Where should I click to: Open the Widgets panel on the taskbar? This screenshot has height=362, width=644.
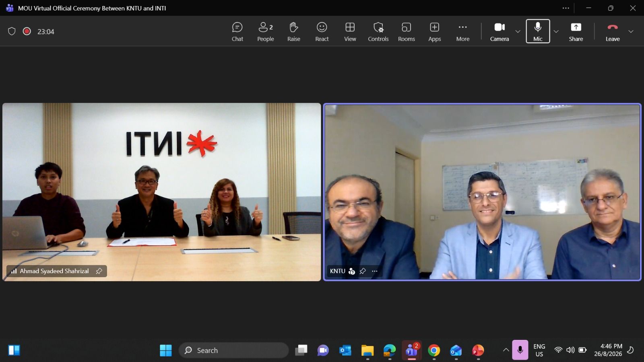click(14, 350)
